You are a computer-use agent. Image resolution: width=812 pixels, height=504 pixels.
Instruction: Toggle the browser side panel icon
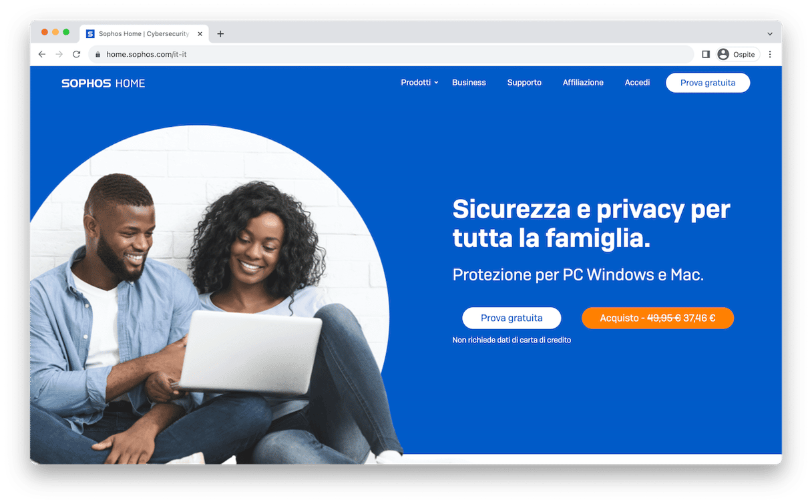[706, 54]
